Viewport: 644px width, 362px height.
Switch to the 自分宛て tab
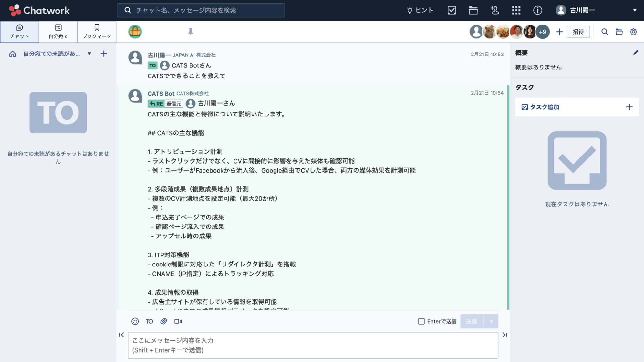[x=58, y=32]
